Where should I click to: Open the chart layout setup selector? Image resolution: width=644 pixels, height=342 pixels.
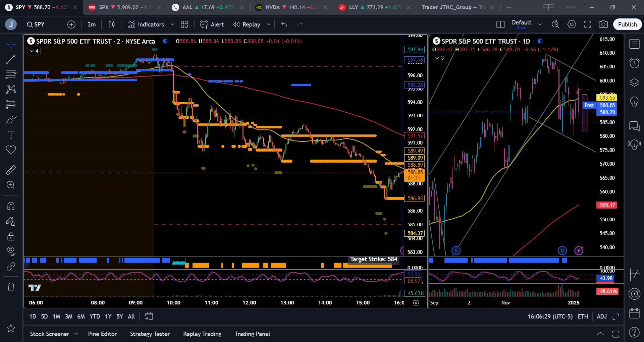pyautogui.click(x=500, y=24)
